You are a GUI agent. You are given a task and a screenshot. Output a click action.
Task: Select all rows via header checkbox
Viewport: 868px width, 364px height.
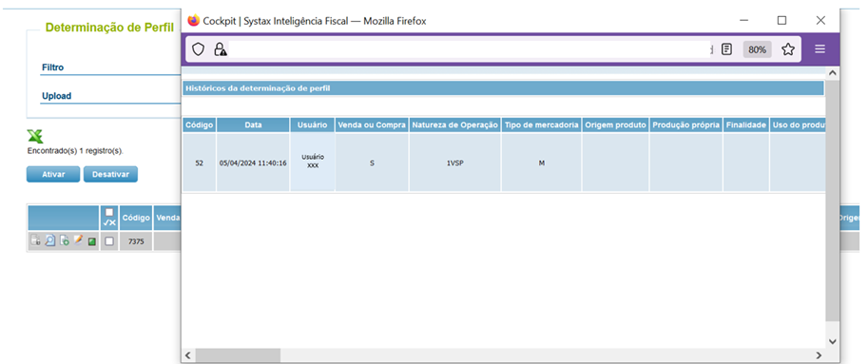pos(109,212)
